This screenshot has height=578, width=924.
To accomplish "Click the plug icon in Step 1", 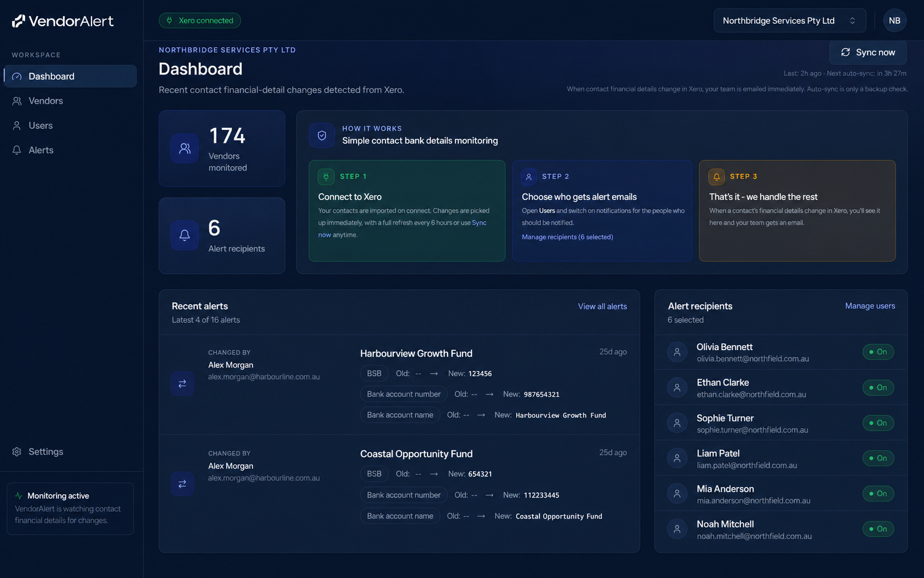I will click(x=326, y=177).
